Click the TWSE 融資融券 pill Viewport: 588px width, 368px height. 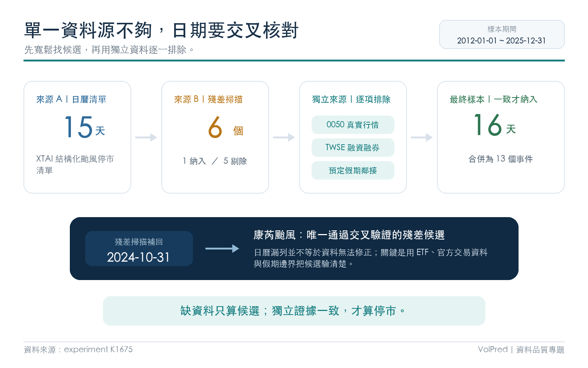click(x=353, y=148)
